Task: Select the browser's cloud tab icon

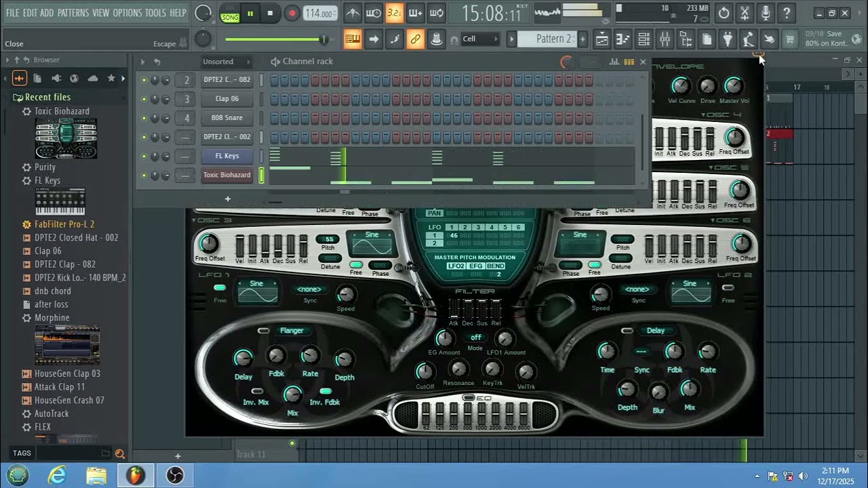Action: pos(92,79)
